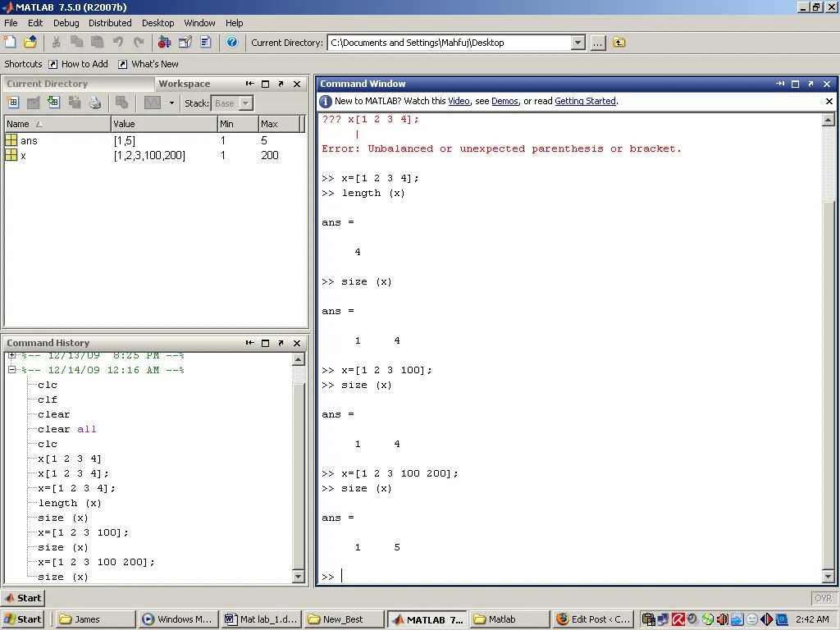The width and height of the screenshot is (840, 630).
Task: Click the Getting Started link
Action: pyautogui.click(x=585, y=101)
